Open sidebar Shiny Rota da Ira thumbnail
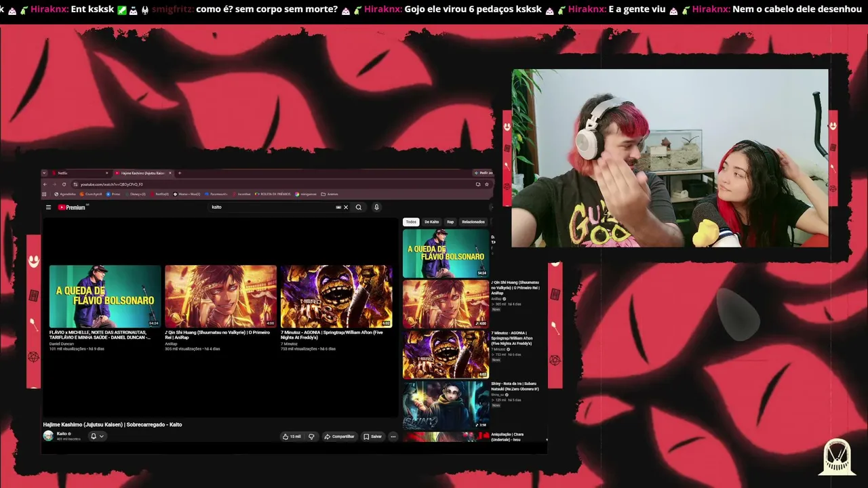Image resolution: width=868 pixels, height=488 pixels. (x=446, y=405)
